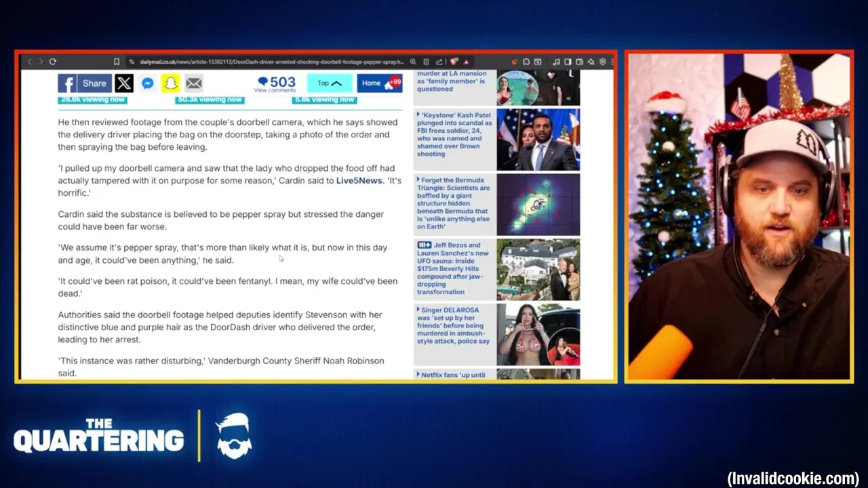
Task: Click the 'It could've been rat poison' quote
Action: tap(228, 287)
